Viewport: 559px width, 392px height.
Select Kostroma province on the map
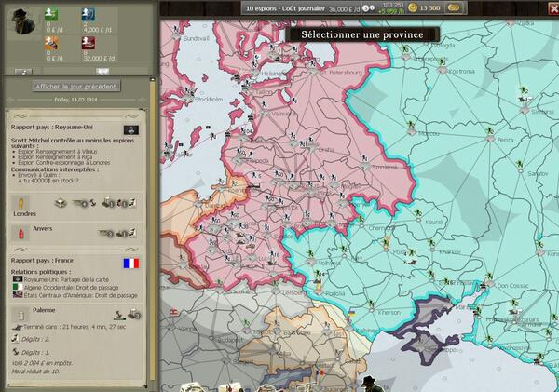tap(442, 71)
